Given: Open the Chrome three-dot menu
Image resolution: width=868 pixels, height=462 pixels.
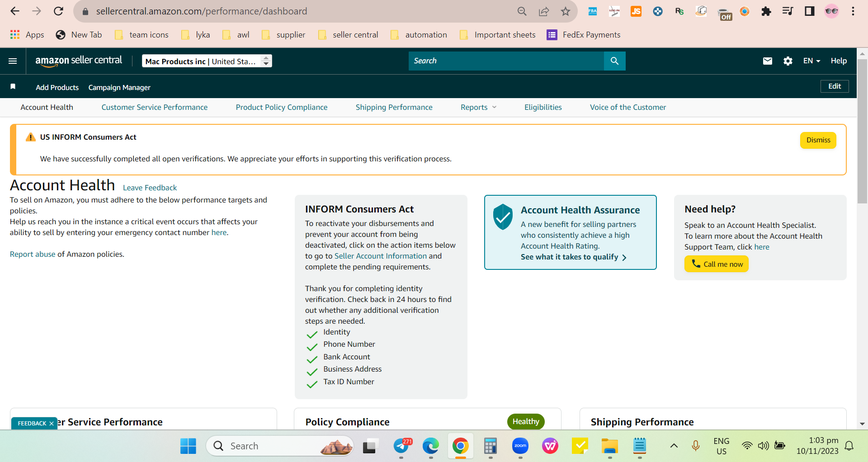Looking at the screenshot, I should click(853, 11).
